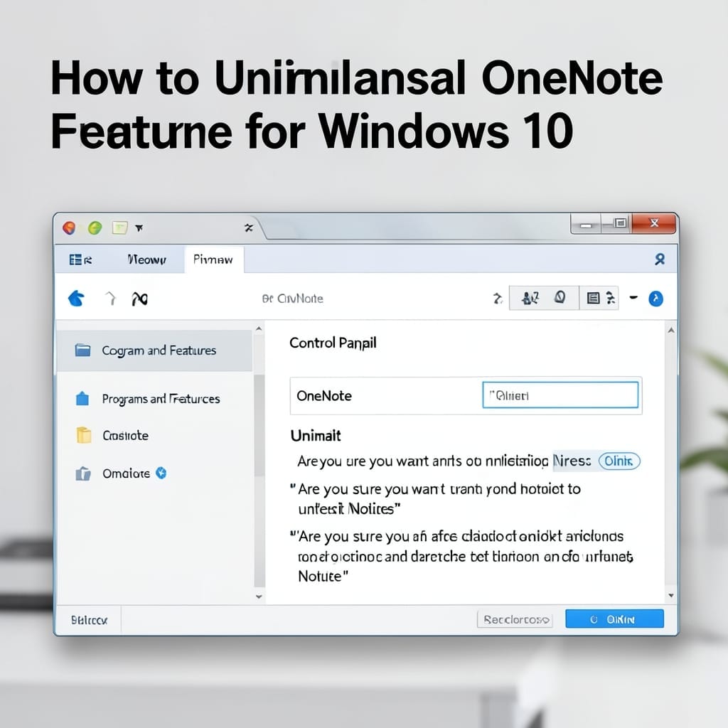Viewport: 728px width, 728px height.
Task: Minimize the window
Action: [x=586, y=224]
